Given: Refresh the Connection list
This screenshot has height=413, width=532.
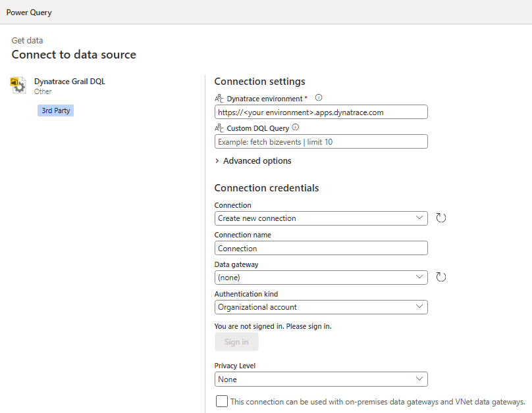Looking at the screenshot, I should pyautogui.click(x=440, y=218).
